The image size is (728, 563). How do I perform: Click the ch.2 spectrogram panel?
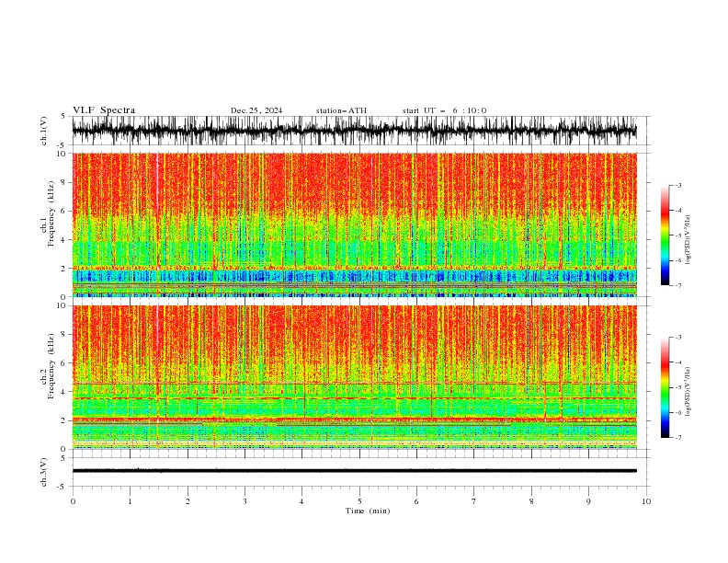pyautogui.click(x=354, y=377)
